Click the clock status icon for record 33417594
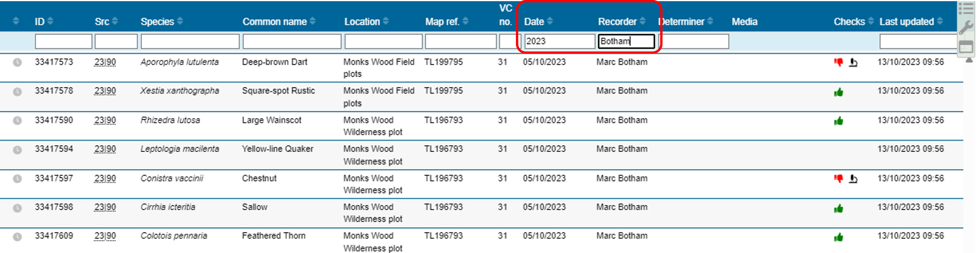980x253 pixels. [x=17, y=149]
